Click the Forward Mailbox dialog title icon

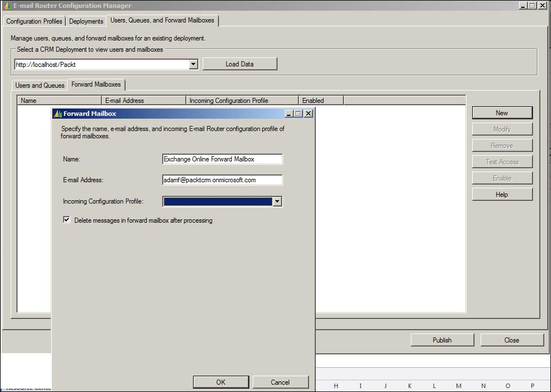[x=57, y=114]
